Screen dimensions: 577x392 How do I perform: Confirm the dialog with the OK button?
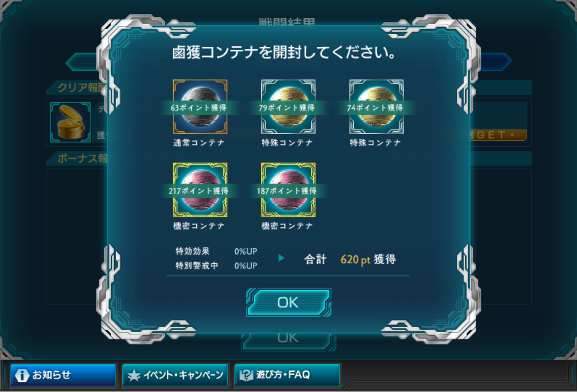click(288, 302)
